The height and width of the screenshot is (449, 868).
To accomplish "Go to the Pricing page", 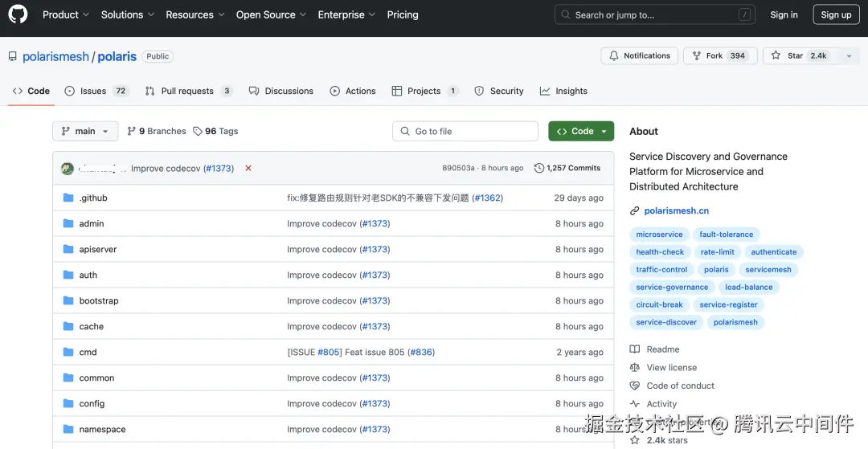I will 403,15.
